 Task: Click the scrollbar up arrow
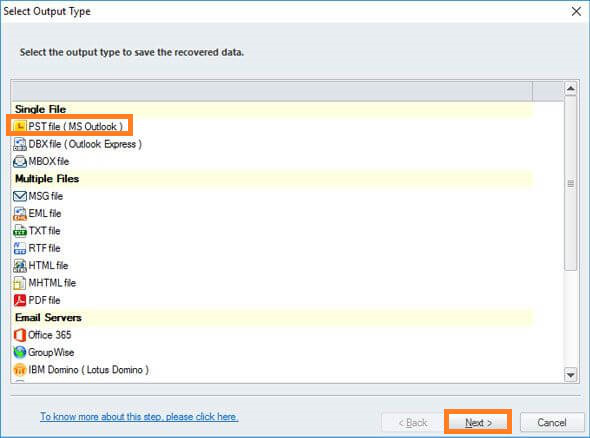coord(570,89)
